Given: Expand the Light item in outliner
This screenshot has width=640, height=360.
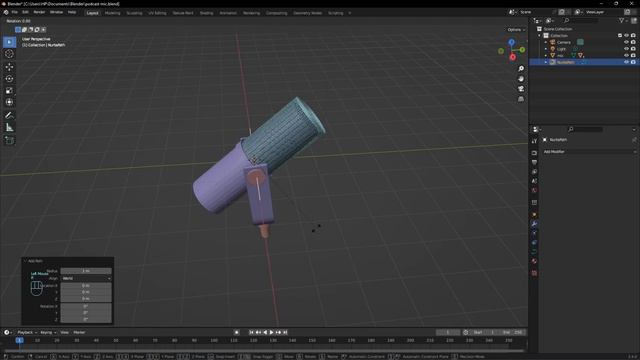Looking at the screenshot, I should tap(546, 49).
